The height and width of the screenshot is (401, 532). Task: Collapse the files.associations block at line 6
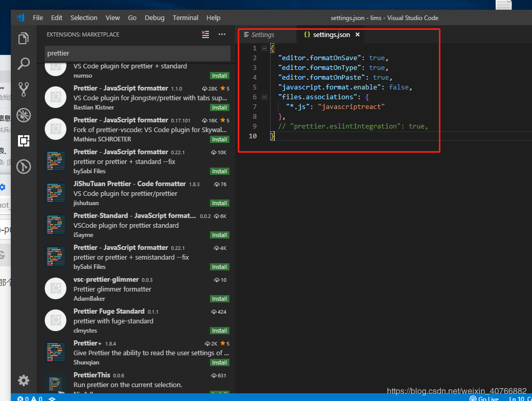click(264, 97)
